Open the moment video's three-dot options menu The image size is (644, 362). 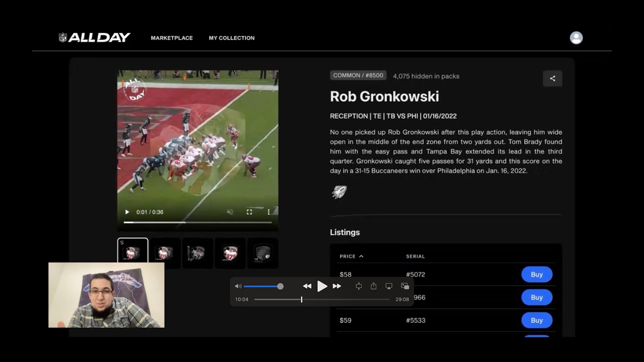(269, 212)
